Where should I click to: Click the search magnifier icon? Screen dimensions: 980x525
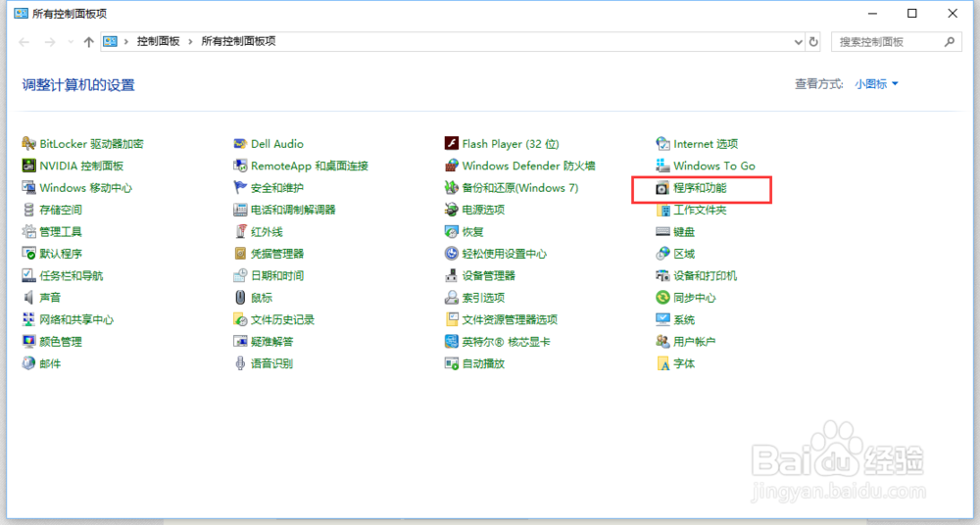click(x=950, y=42)
